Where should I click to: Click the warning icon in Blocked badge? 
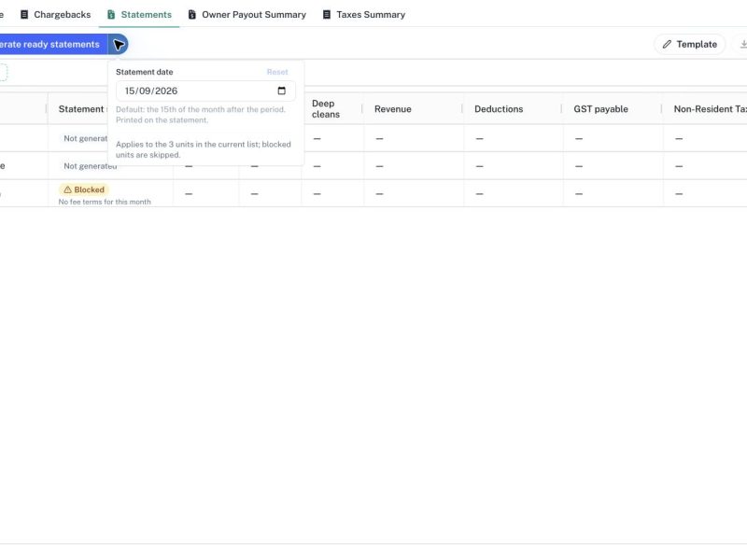pos(67,189)
